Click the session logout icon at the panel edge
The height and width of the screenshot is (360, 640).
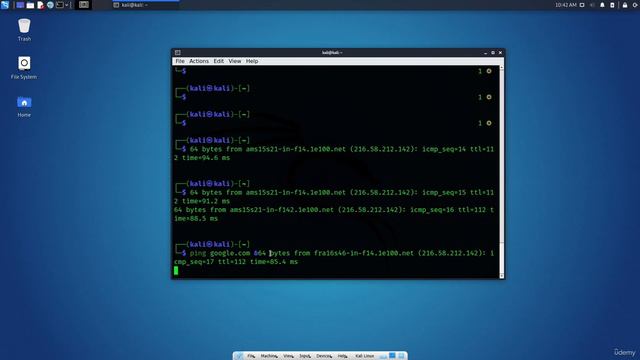[636, 5]
